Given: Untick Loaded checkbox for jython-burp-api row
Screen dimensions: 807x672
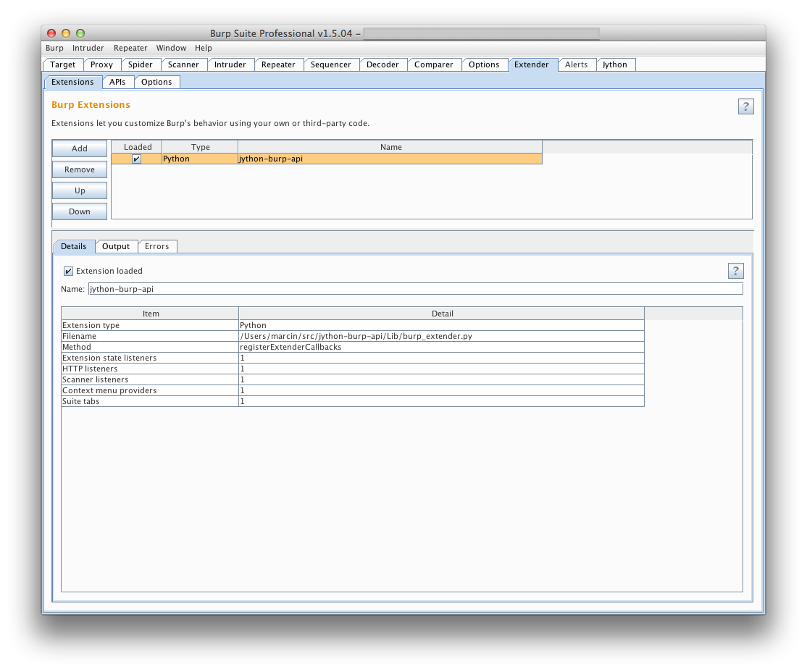Looking at the screenshot, I should [136, 159].
